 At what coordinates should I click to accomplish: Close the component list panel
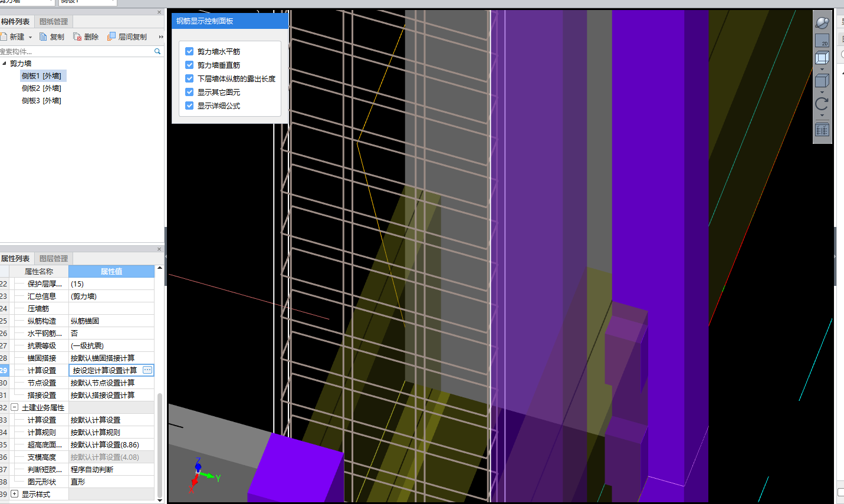coord(159,12)
